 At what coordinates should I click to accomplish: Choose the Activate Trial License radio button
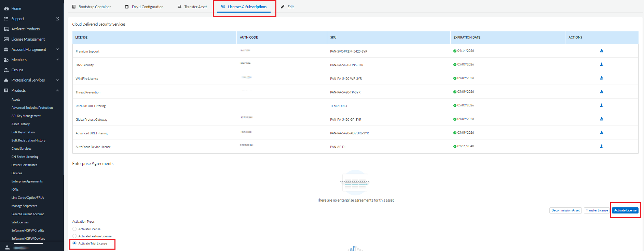click(x=74, y=243)
